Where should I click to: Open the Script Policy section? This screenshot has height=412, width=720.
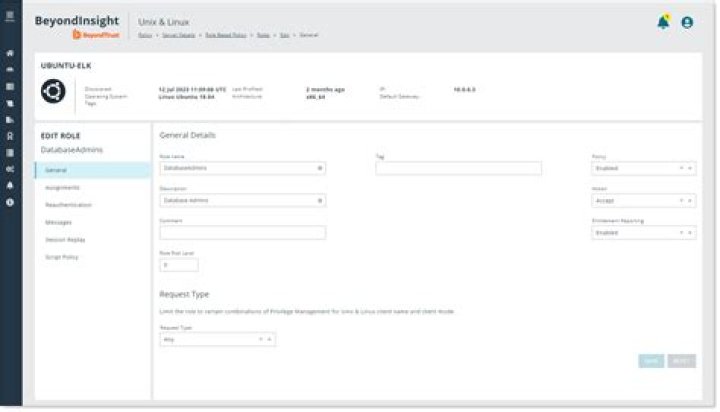point(62,257)
